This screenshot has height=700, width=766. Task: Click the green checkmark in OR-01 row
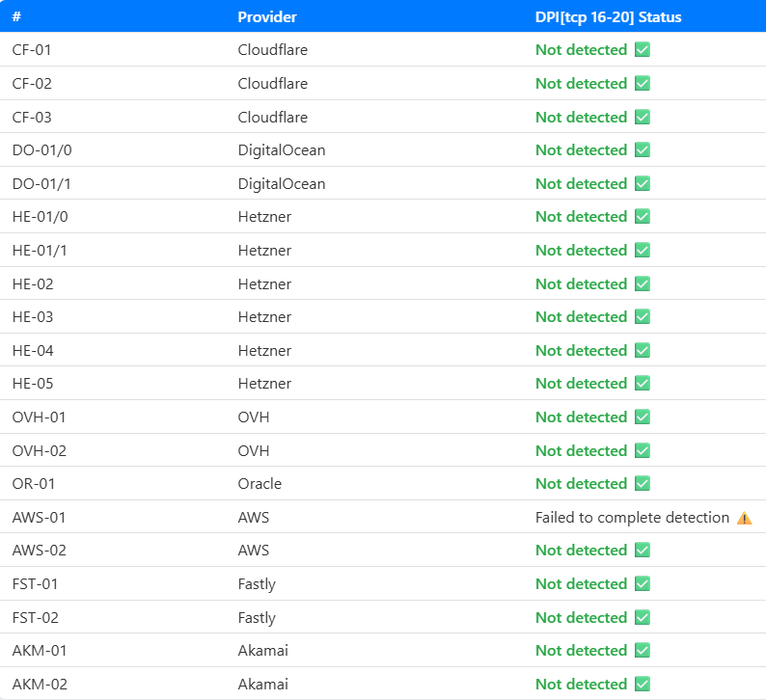[x=643, y=484]
